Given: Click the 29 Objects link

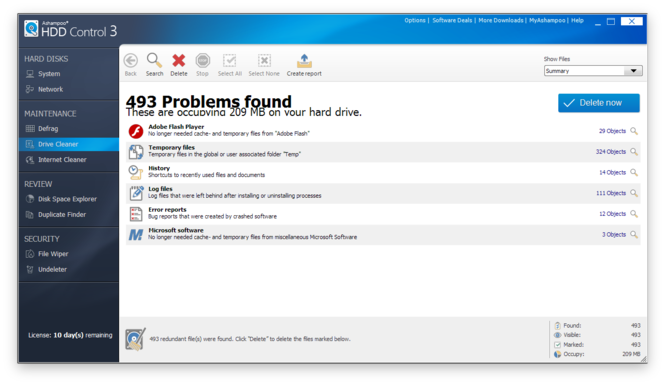Looking at the screenshot, I should click(x=612, y=131).
